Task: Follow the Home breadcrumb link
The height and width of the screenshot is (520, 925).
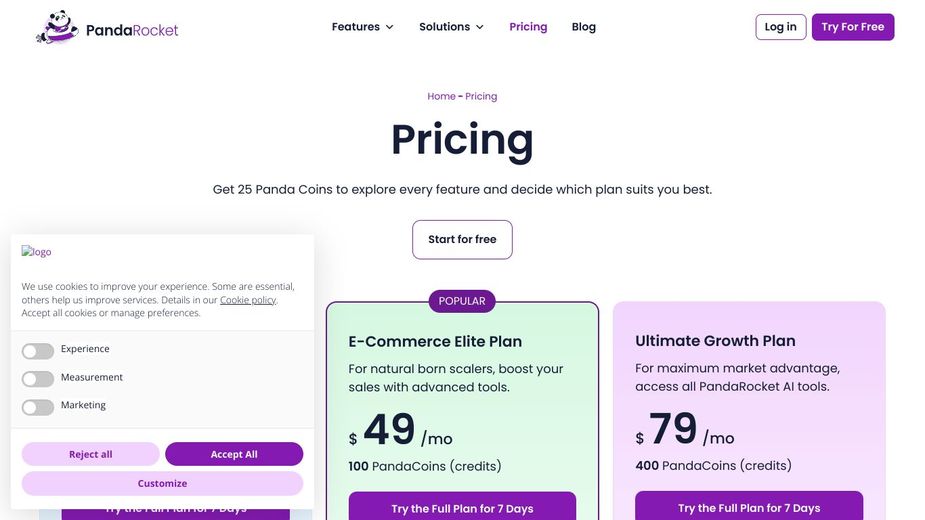Action: [441, 97]
